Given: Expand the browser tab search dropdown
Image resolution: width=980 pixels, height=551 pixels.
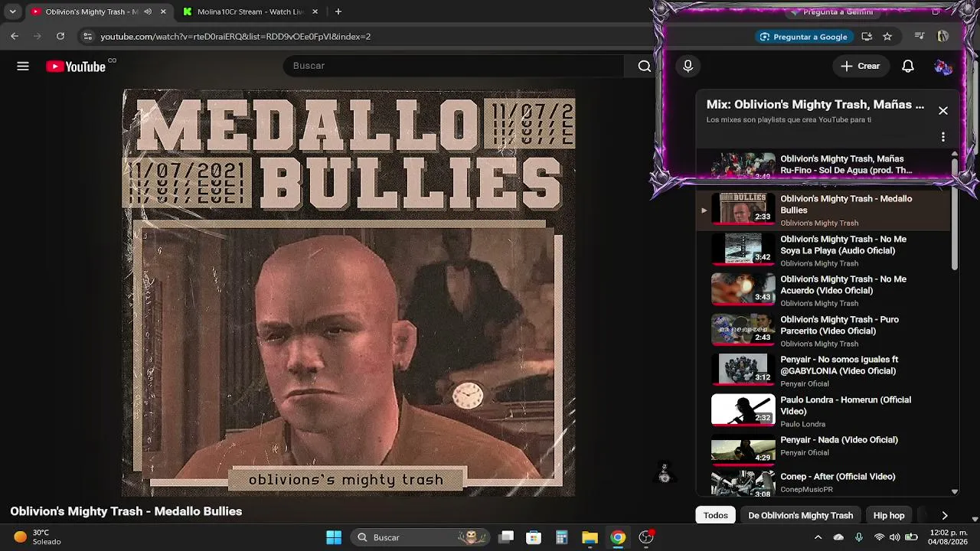Looking at the screenshot, I should click(x=12, y=11).
